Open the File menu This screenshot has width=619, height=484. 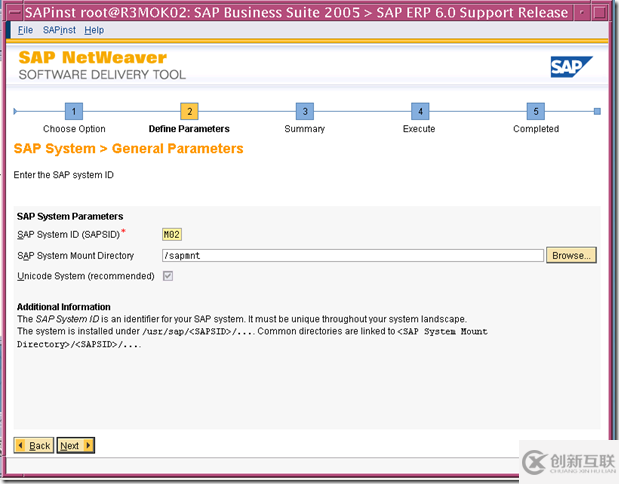(25, 30)
